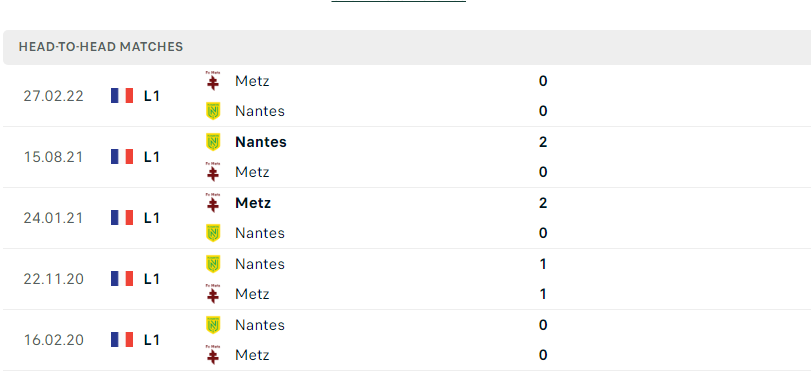This screenshot has width=811, height=375.
Task: Click Nantes crest in 16.02.20 match
Action: (213, 325)
